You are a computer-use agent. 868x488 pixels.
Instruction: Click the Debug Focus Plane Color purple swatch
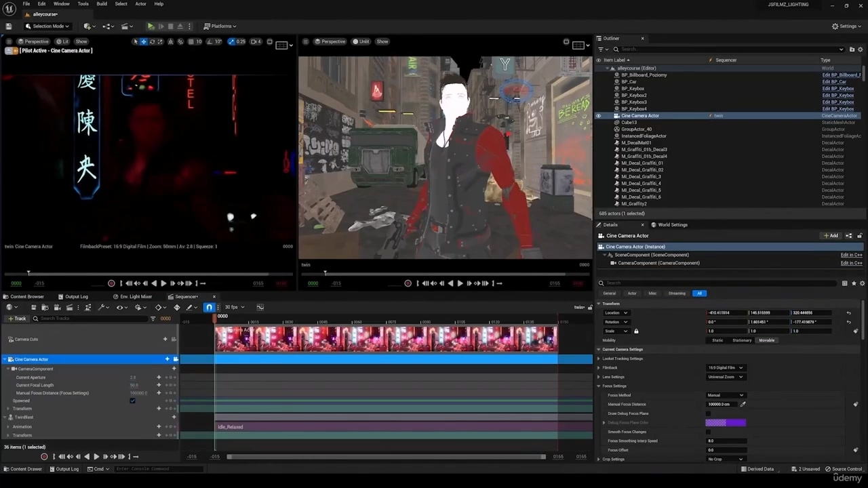click(726, 423)
